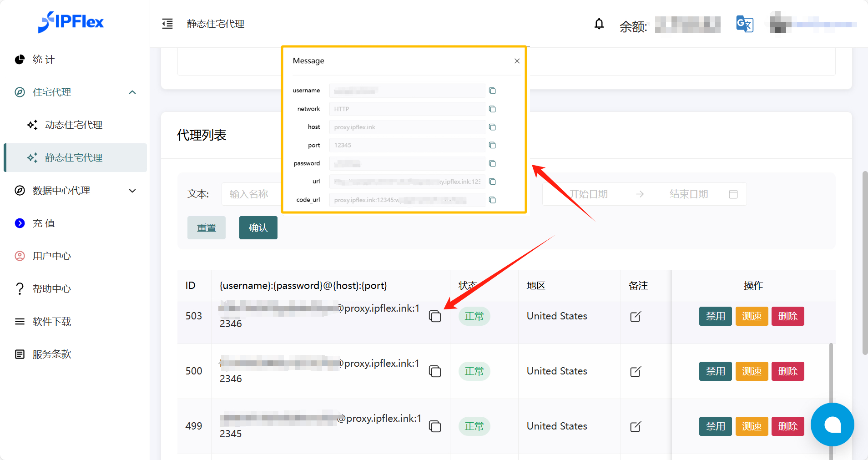This screenshot has width=868, height=460.
Task: Click the notification bell icon
Action: coord(599,24)
